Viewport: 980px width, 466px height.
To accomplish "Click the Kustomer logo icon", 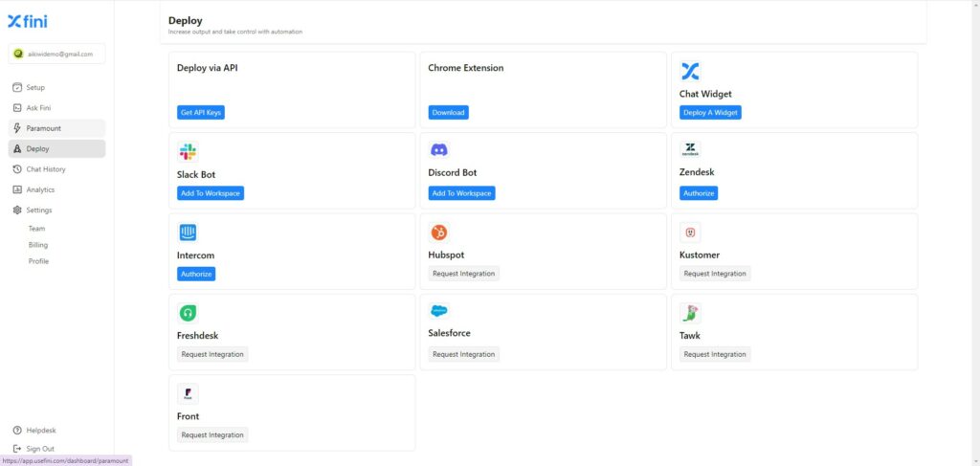I will pyautogui.click(x=690, y=233).
